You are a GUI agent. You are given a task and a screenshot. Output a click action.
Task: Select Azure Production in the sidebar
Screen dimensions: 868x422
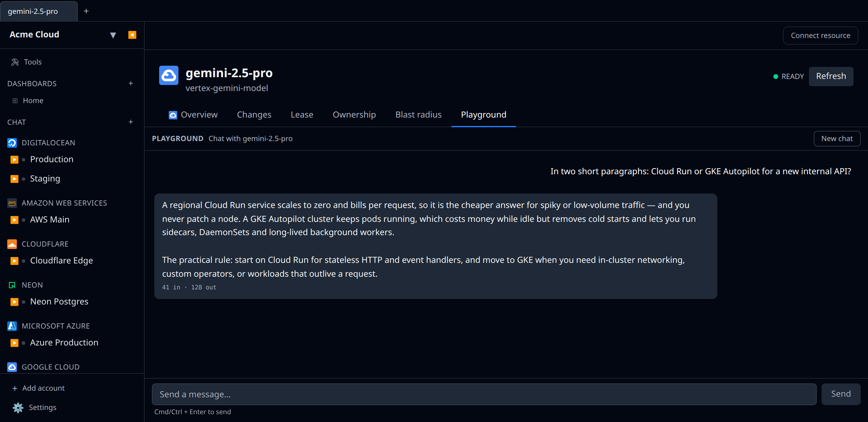[64, 342]
